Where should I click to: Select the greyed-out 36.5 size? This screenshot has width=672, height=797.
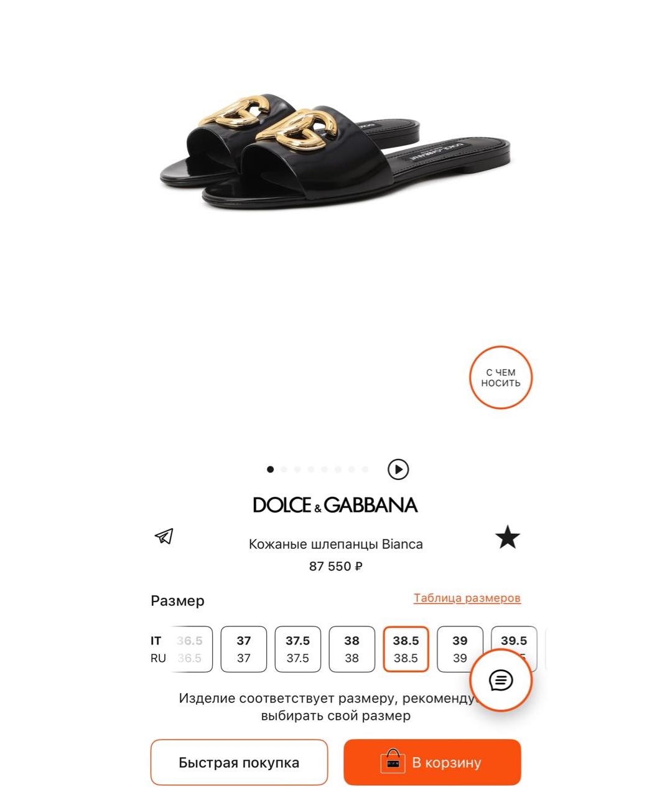[192, 649]
